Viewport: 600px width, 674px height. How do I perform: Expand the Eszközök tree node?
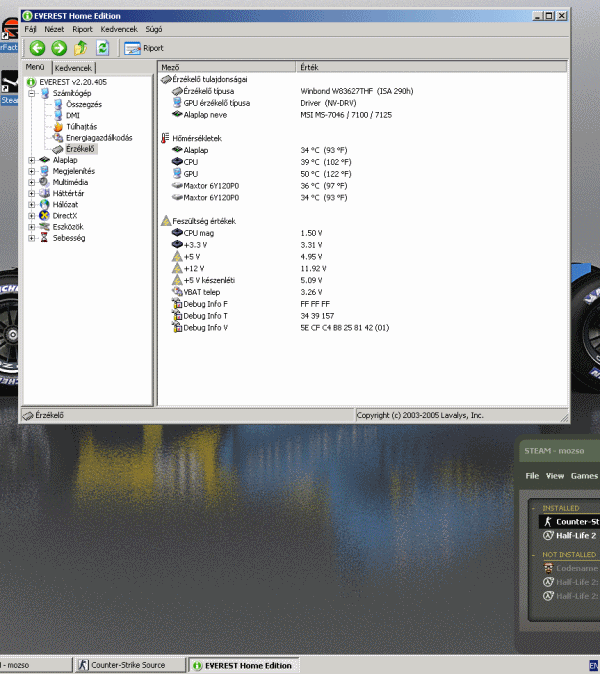[31, 227]
